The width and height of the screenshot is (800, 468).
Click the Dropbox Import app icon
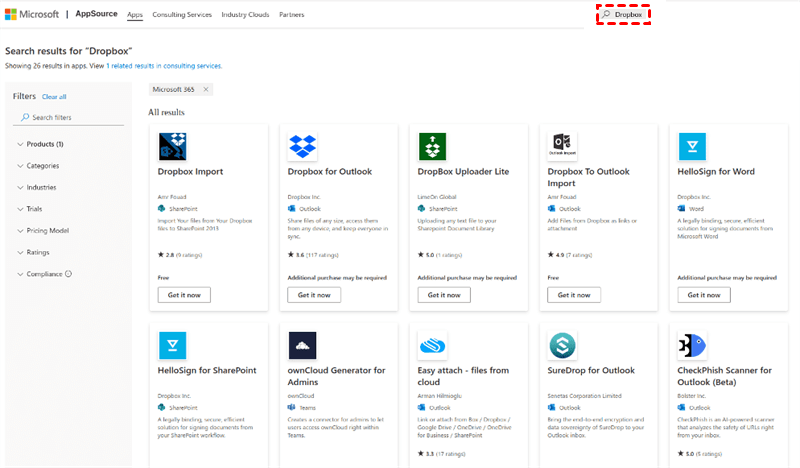point(173,147)
